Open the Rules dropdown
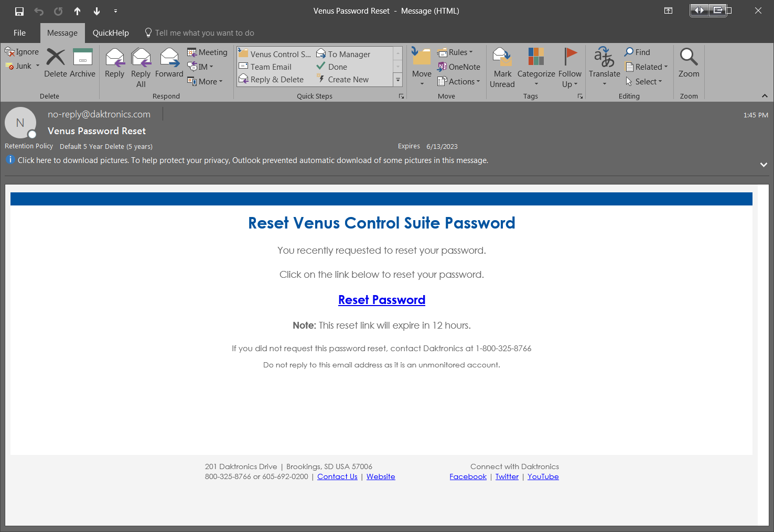 point(455,52)
